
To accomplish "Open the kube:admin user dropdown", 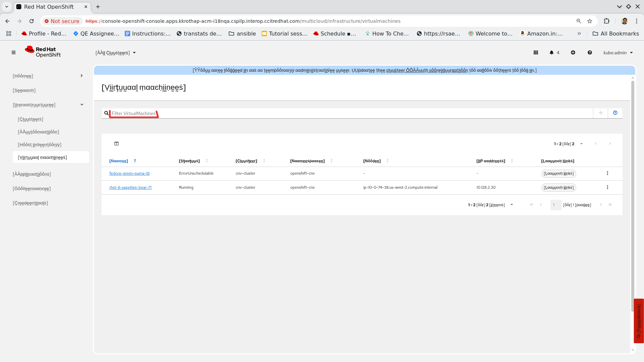I will pyautogui.click(x=618, y=53).
